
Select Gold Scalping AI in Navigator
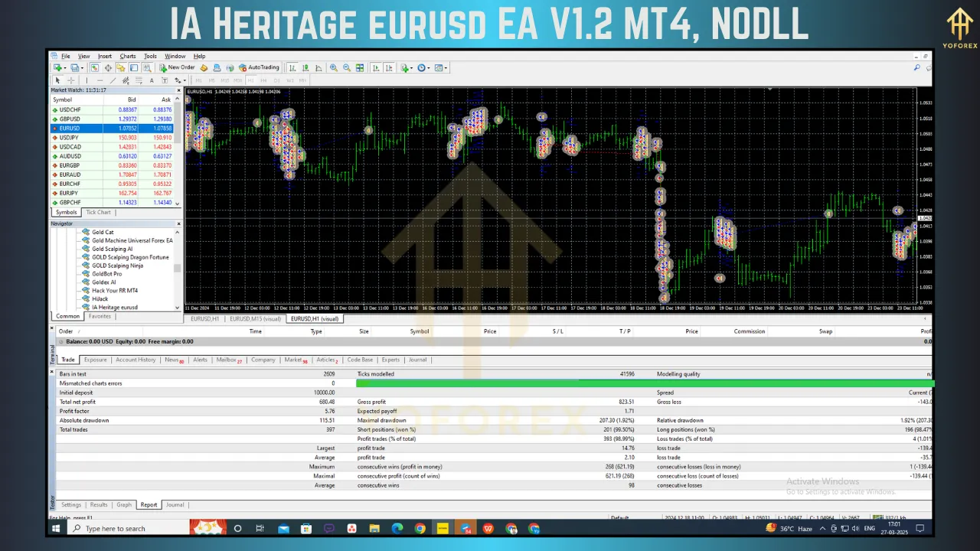[112, 249]
